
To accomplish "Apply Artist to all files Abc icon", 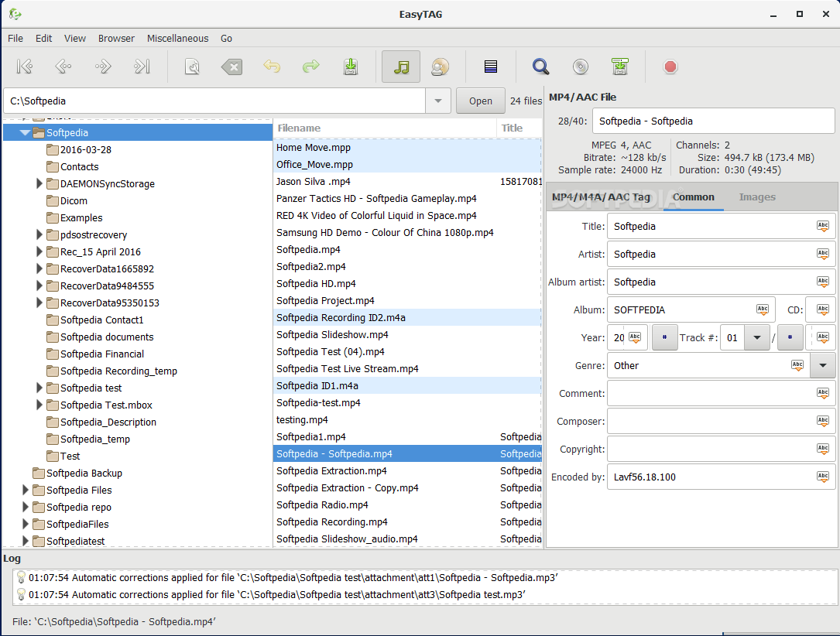I will click(823, 254).
